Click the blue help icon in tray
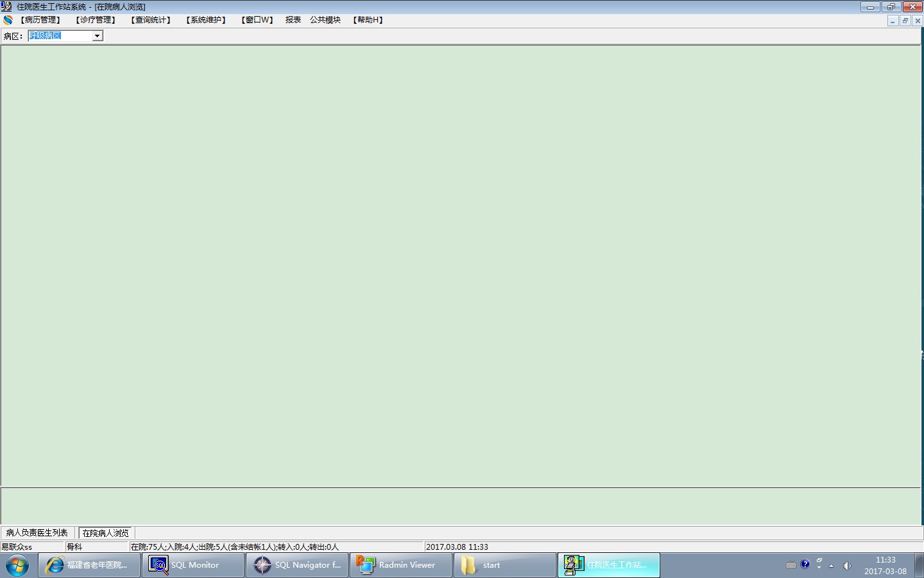The height and width of the screenshot is (578, 924). click(x=805, y=565)
